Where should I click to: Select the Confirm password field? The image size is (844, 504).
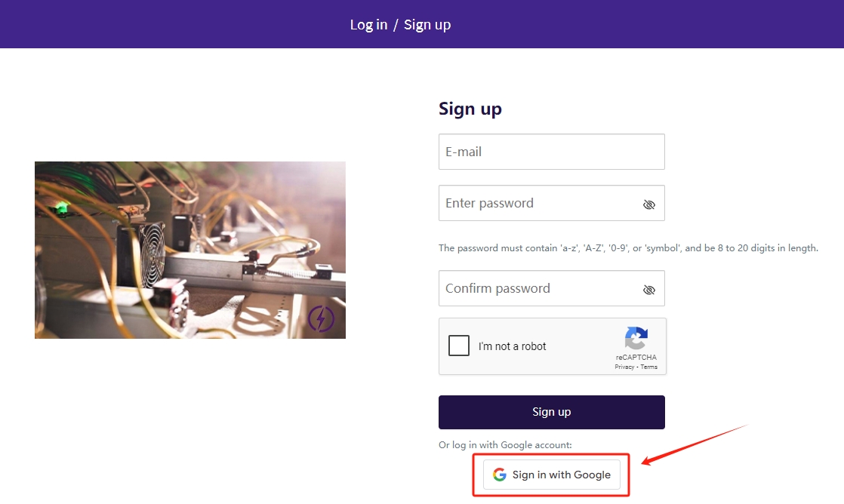(536, 288)
